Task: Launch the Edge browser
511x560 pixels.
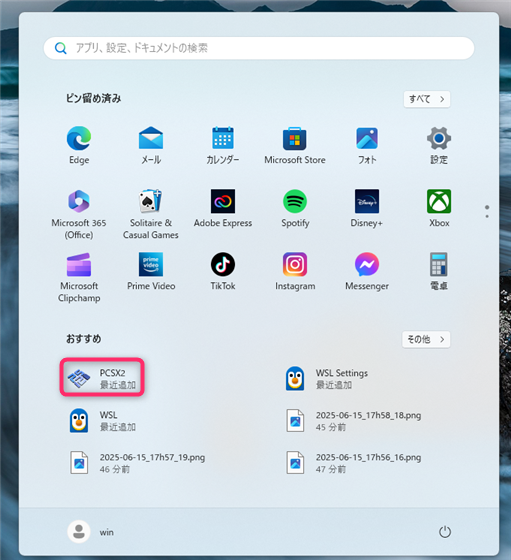Action: point(79,145)
